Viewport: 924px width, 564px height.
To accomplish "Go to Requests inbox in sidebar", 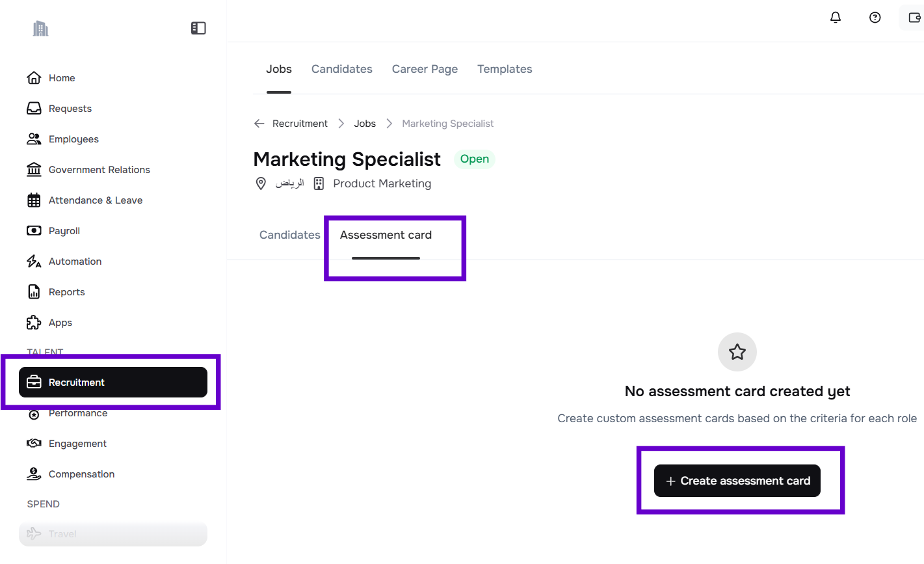I will click(x=70, y=109).
